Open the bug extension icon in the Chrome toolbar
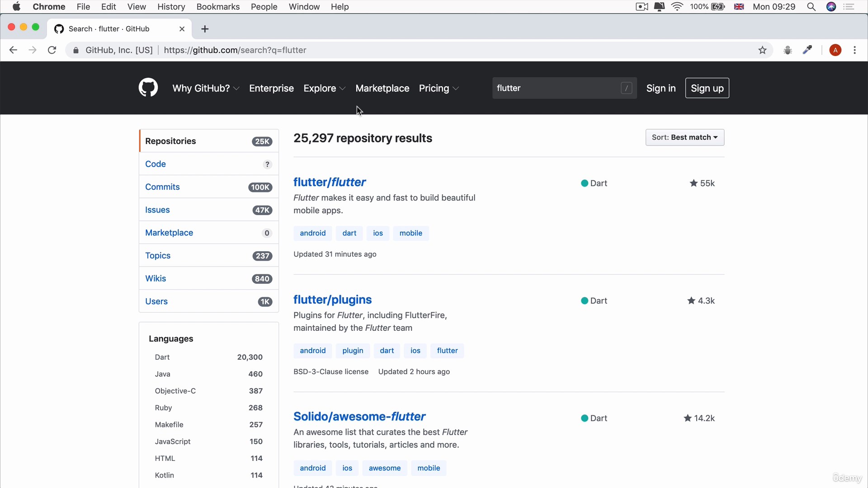 [x=788, y=50]
